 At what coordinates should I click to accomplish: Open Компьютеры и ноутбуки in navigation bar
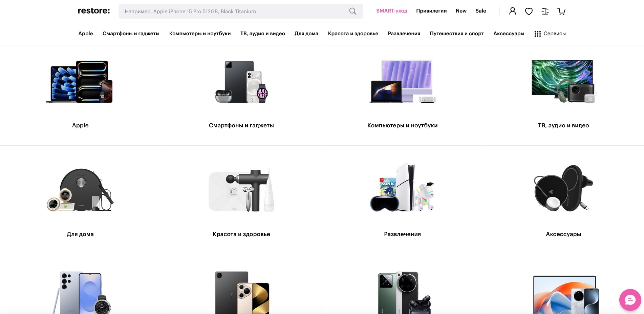pos(200,34)
